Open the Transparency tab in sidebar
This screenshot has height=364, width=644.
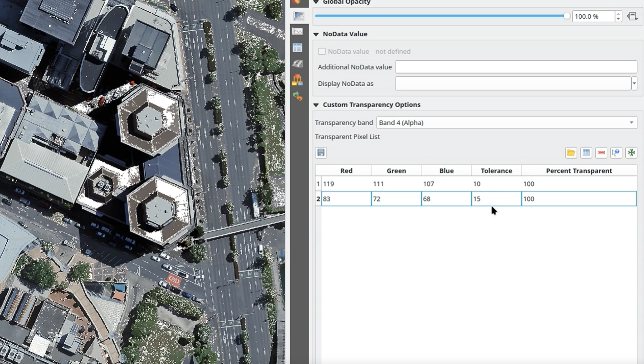pos(298,16)
